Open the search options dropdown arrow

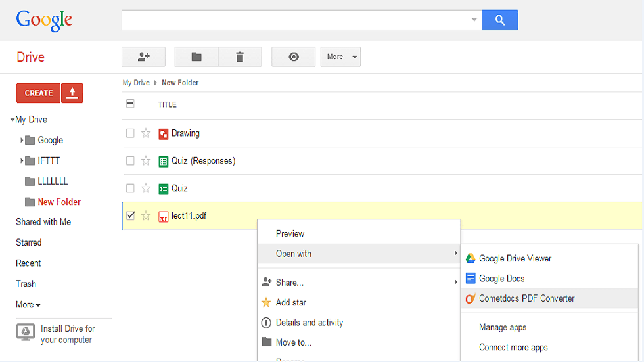pyautogui.click(x=474, y=20)
